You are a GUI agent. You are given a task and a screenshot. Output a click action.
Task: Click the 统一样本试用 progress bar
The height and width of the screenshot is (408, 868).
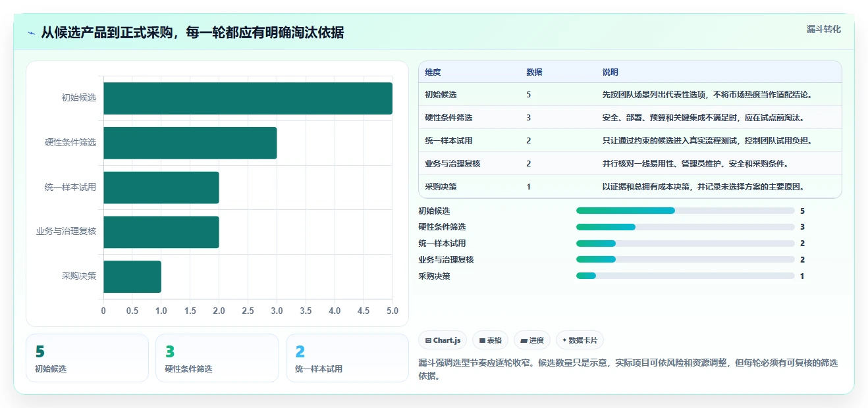[685, 243]
